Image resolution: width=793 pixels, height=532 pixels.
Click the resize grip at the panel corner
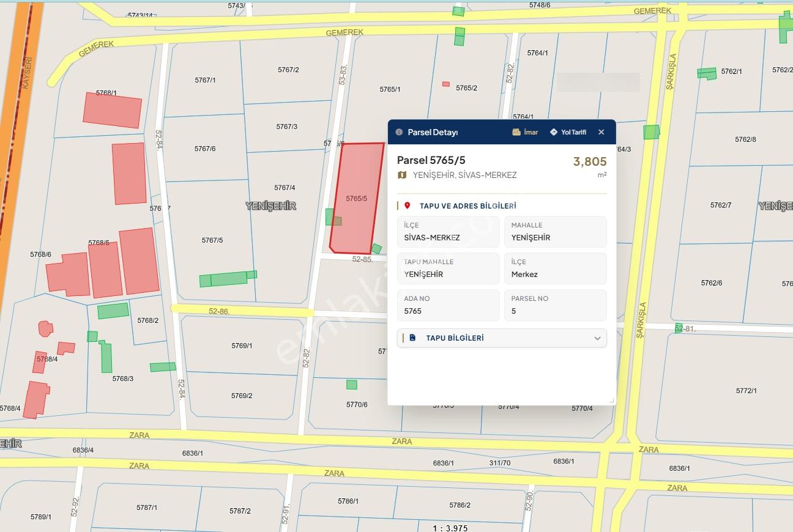point(611,401)
